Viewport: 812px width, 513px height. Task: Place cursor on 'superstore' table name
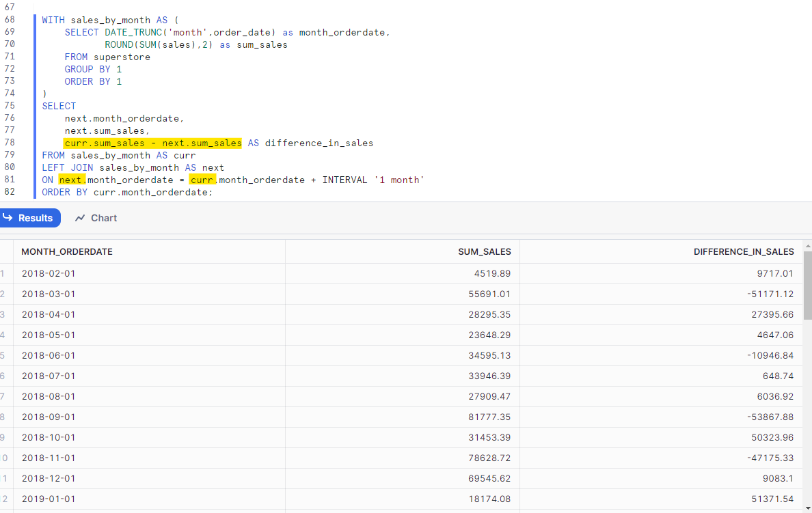[122, 57]
